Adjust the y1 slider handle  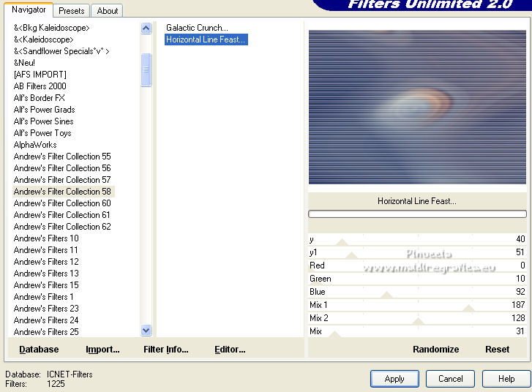pyautogui.click(x=351, y=255)
